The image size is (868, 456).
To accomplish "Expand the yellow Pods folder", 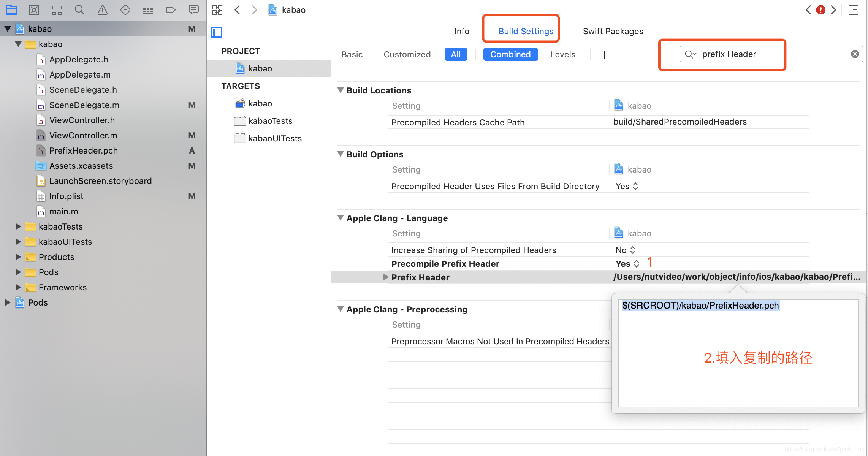I will point(18,272).
